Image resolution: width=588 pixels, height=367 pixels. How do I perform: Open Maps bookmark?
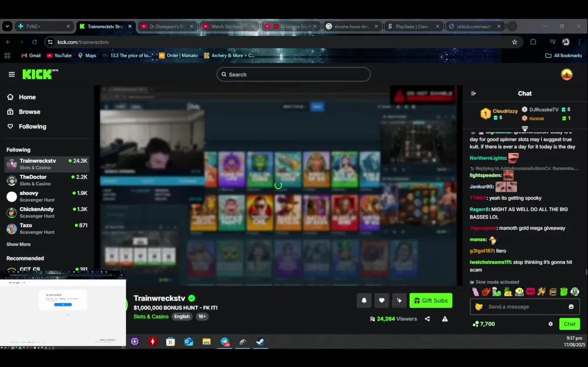87,56
